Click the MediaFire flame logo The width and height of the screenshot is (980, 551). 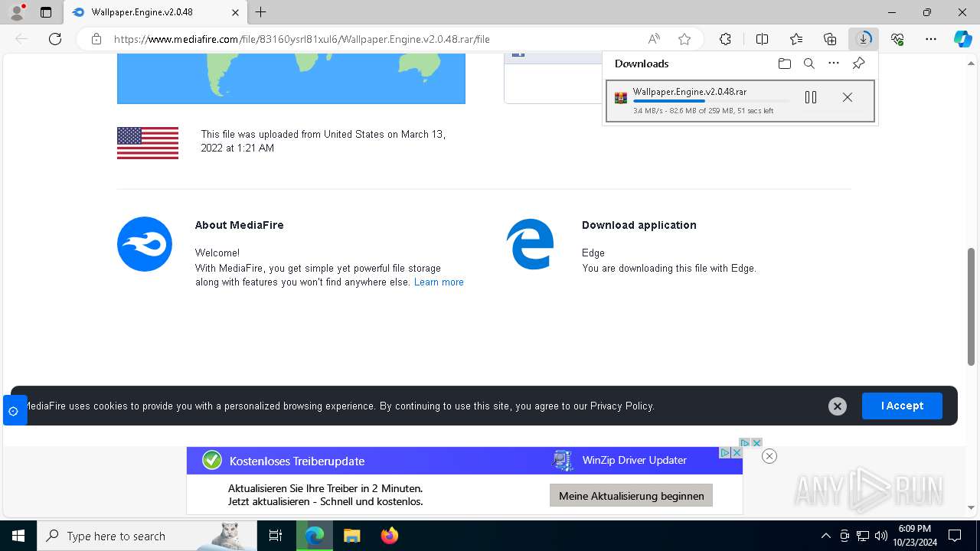(145, 244)
